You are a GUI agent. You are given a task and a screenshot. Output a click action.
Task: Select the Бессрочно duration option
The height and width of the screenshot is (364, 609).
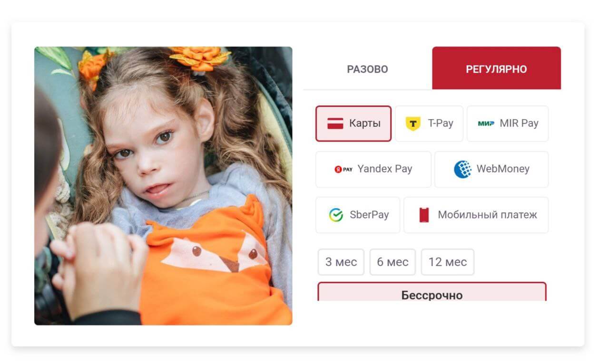click(432, 292)
